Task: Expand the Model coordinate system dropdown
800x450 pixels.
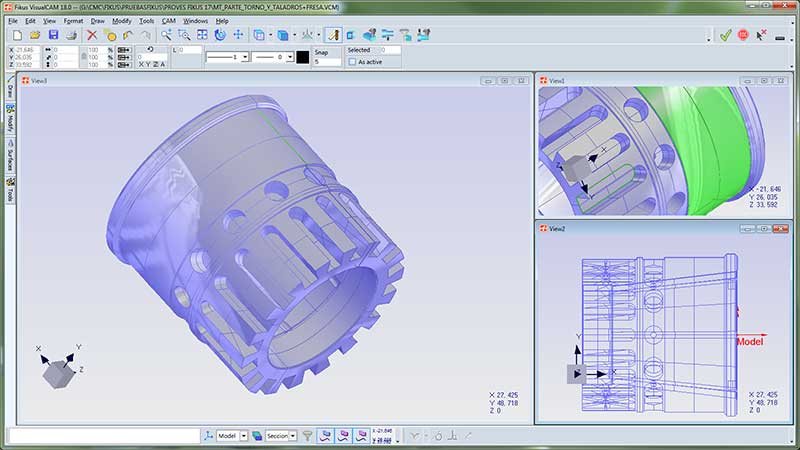Action: 245,436
